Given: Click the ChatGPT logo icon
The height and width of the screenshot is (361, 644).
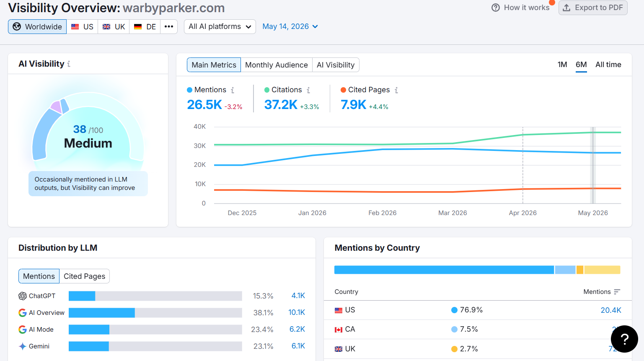Looking at the screenshot, I should tap(23, 296).
